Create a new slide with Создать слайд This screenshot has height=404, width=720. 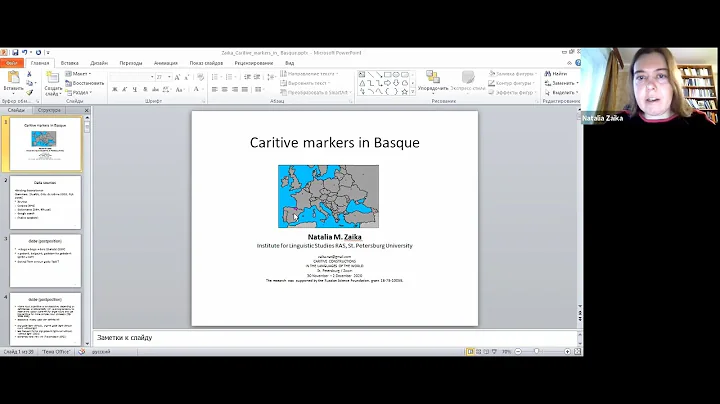pos(53,84)
